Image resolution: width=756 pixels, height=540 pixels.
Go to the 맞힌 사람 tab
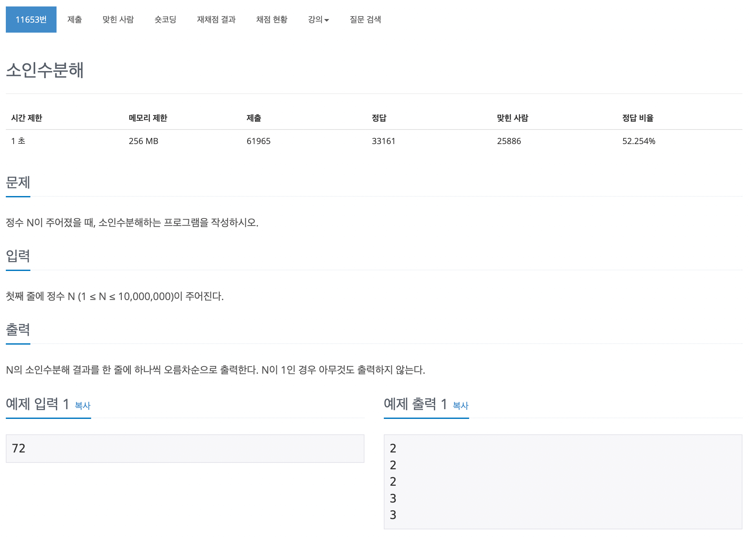coord(118,20)
